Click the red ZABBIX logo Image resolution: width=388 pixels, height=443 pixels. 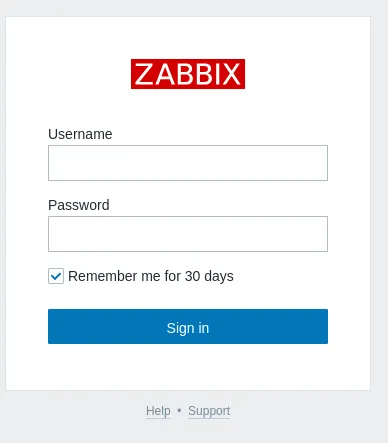(188, 74)
